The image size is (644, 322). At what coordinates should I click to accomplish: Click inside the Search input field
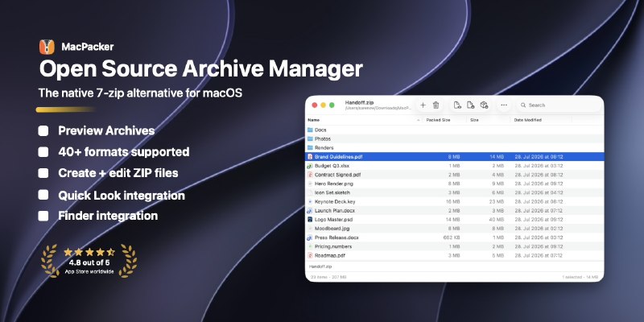pos(559,105)
